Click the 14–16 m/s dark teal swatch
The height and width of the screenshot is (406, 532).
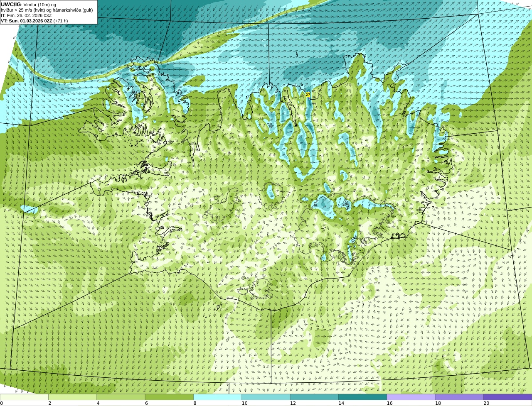coord(362,397)
